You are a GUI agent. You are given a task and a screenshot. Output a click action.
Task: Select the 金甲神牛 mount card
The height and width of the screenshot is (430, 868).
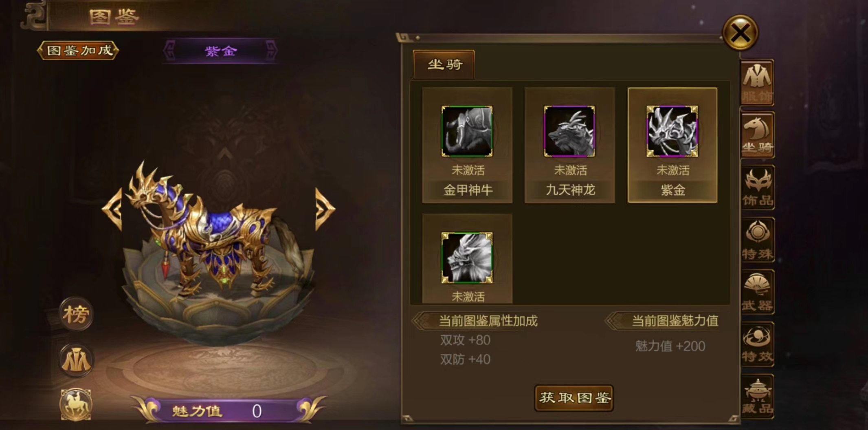click(467, 145)
